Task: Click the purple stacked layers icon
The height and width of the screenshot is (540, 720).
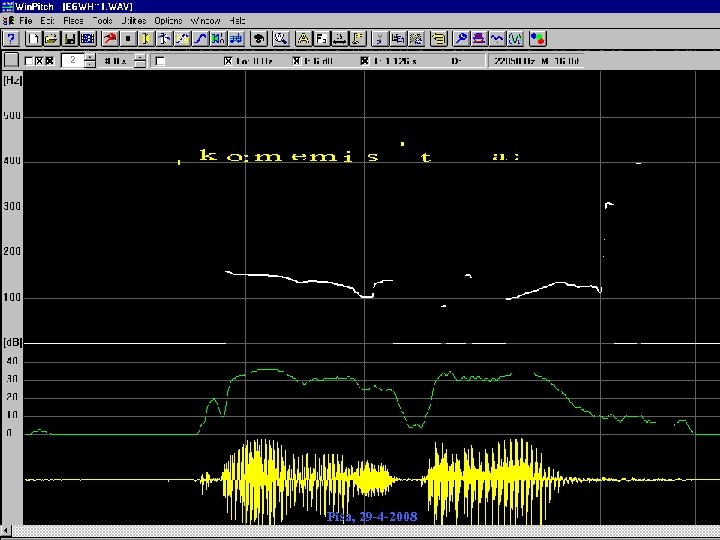Action: point(479,39)
